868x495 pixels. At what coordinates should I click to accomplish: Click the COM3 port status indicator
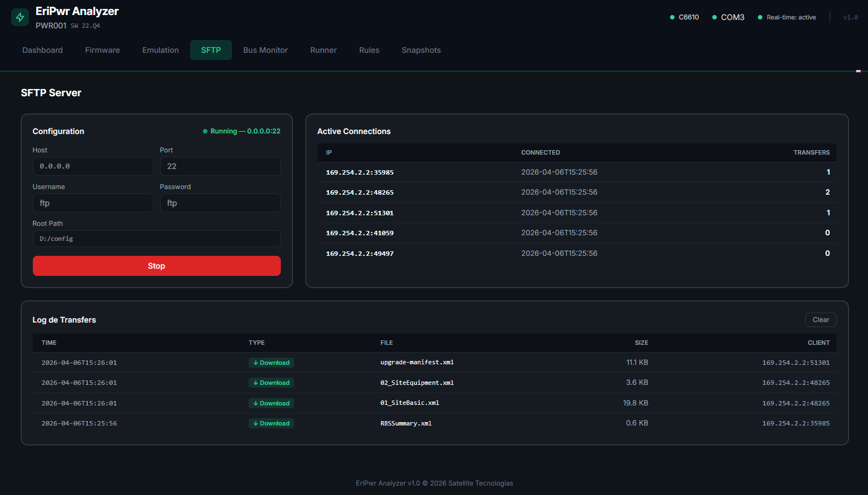point(728,17)
